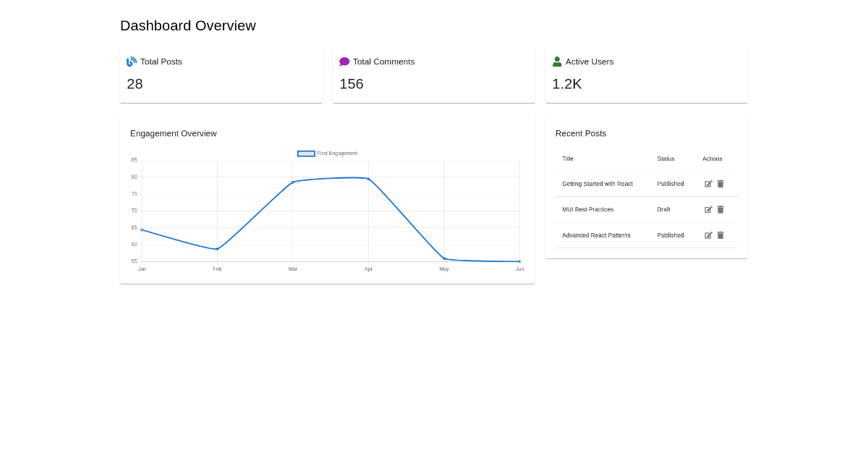The height and width of the screenshot is (456, 868).
Task: Select the Mar data point on chart
Action: click(293, 182)
